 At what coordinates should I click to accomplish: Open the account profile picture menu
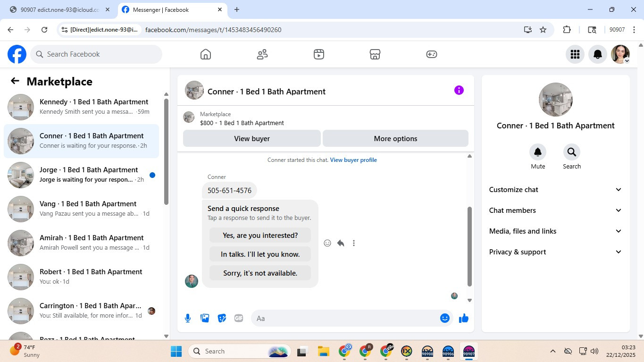(620, 54)
